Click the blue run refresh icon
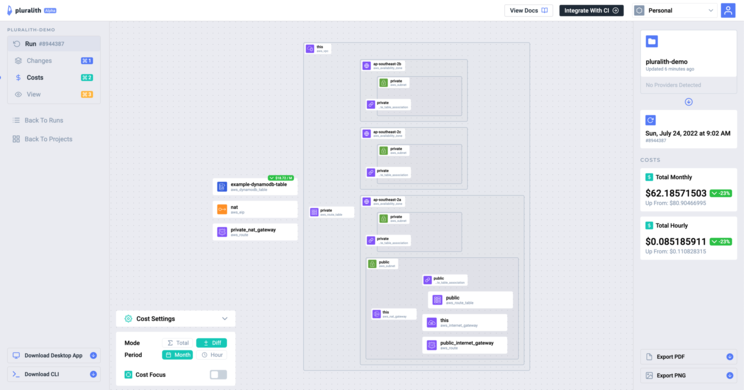 tap(651, 120)
